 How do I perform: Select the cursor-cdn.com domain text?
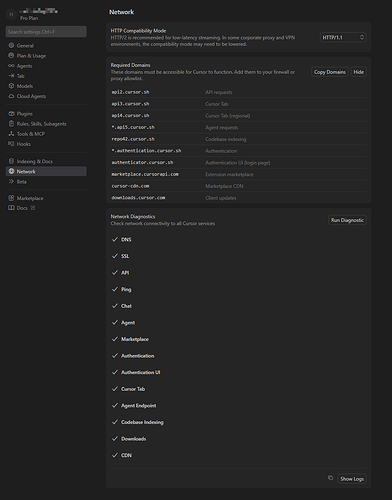click(x=130, y=186)
